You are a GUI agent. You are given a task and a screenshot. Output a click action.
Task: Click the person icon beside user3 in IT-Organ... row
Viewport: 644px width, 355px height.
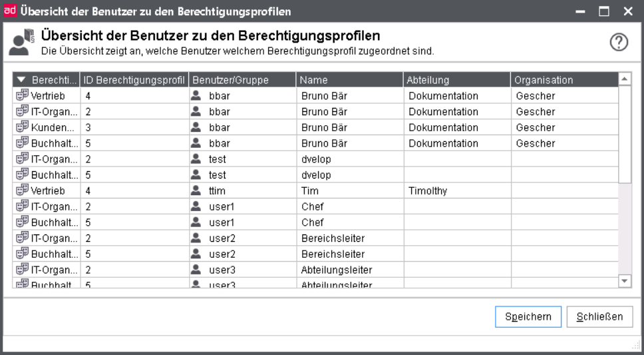point(196,270)
